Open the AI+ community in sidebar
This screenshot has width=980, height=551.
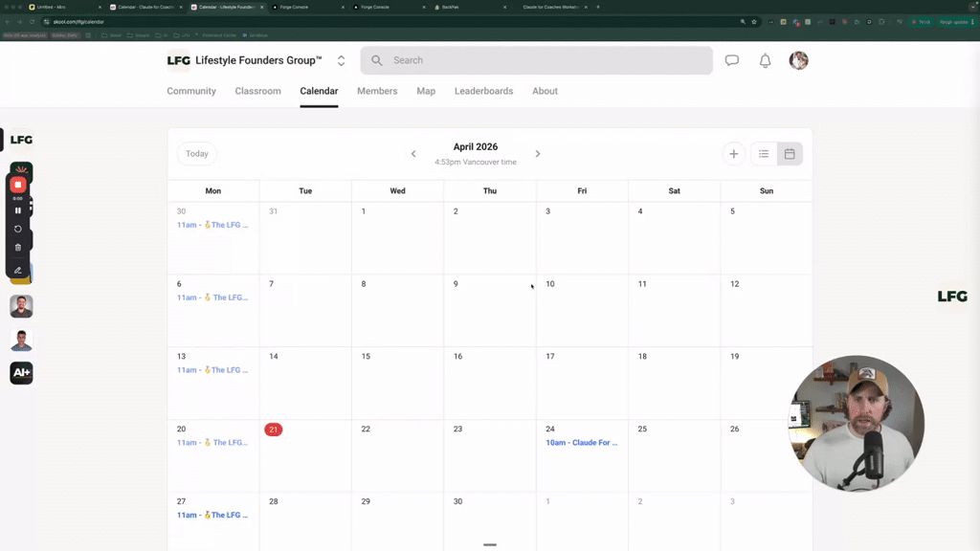tap(21, 373)
